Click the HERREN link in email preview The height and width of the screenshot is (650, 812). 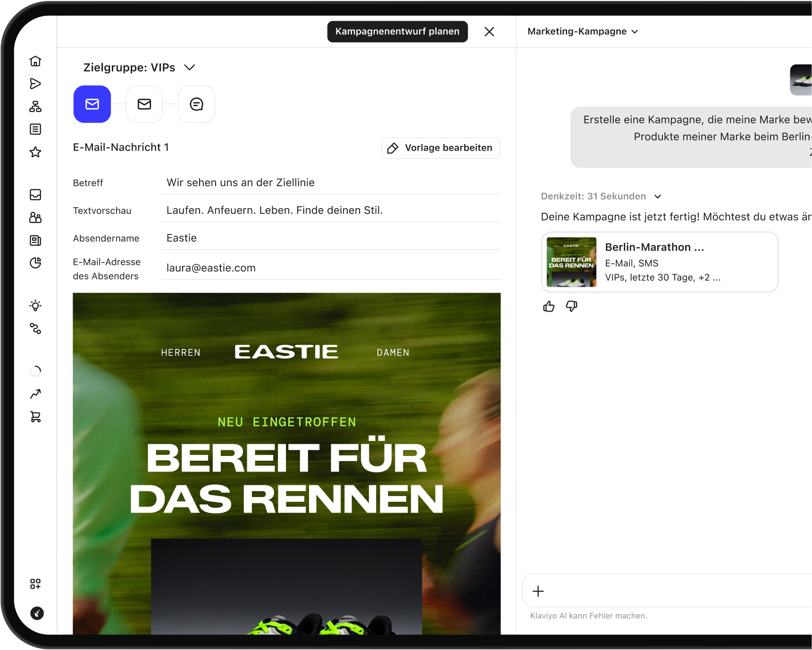[x=181, y=353]
